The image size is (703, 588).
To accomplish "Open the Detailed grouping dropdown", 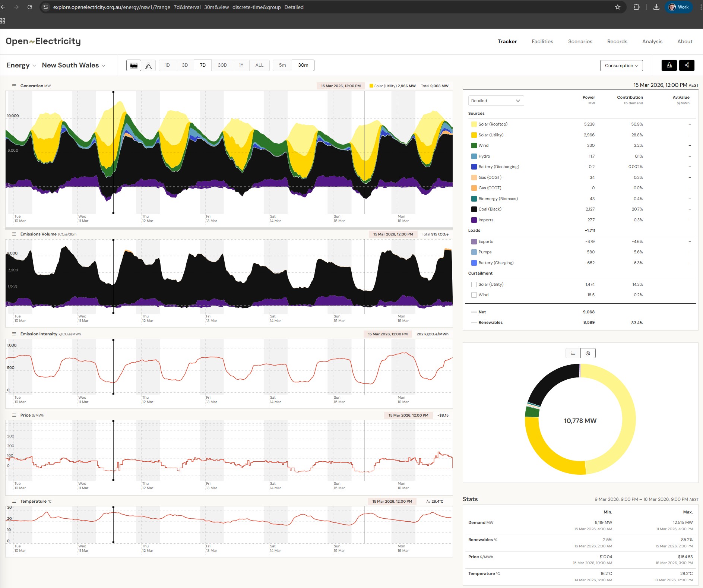I will click(495, 101).
